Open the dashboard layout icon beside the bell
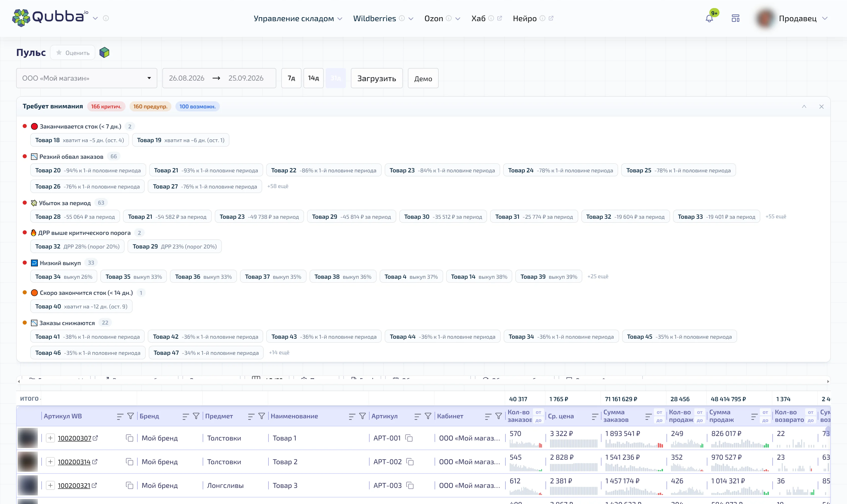The image size is (847, 504). click(x=736, y=18)
